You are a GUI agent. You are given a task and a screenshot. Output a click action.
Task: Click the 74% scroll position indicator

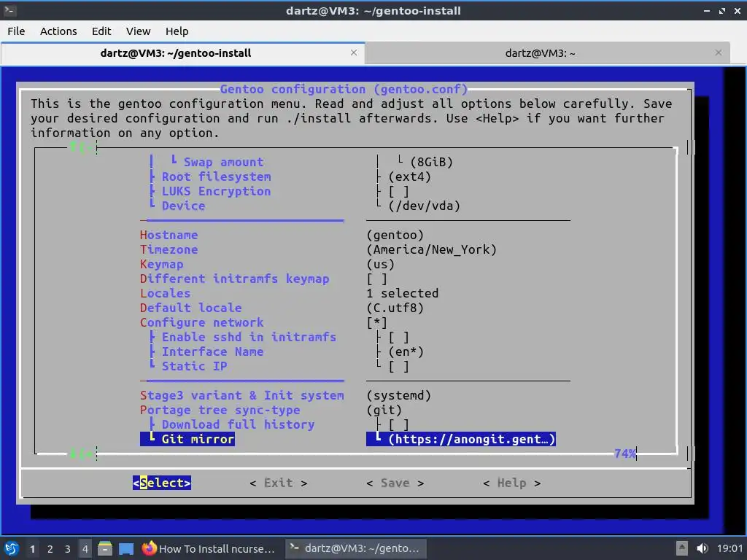tap(625, 454)
